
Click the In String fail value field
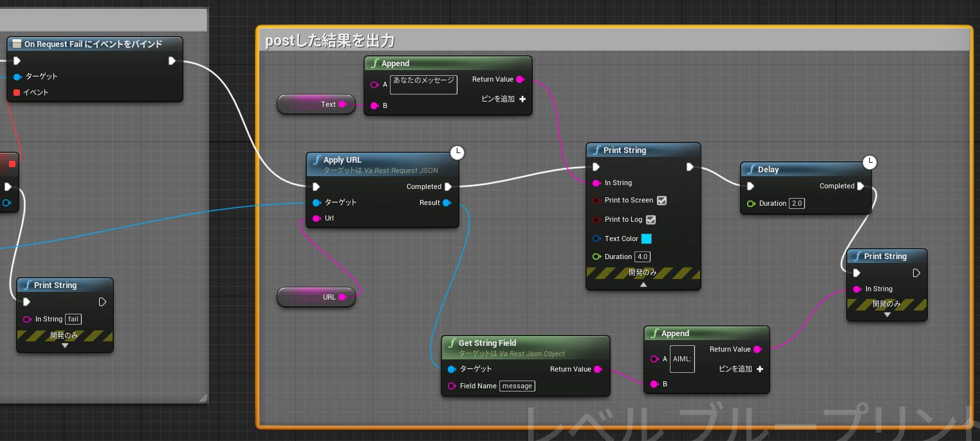[x=74, y=319]
